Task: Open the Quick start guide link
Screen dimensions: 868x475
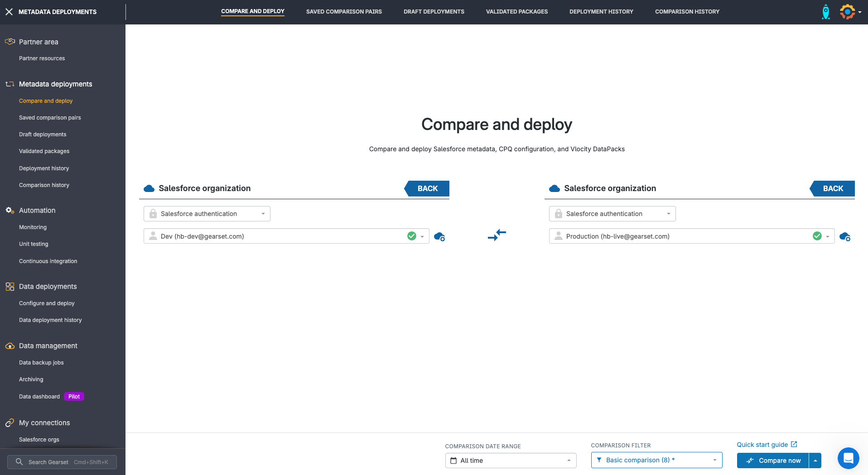Action: coord(767,444)
